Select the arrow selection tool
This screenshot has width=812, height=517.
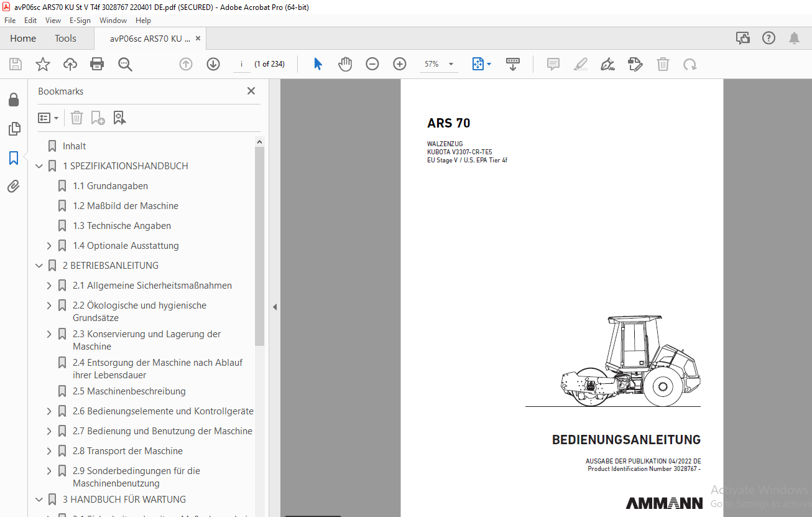click(x=318, y=64)
